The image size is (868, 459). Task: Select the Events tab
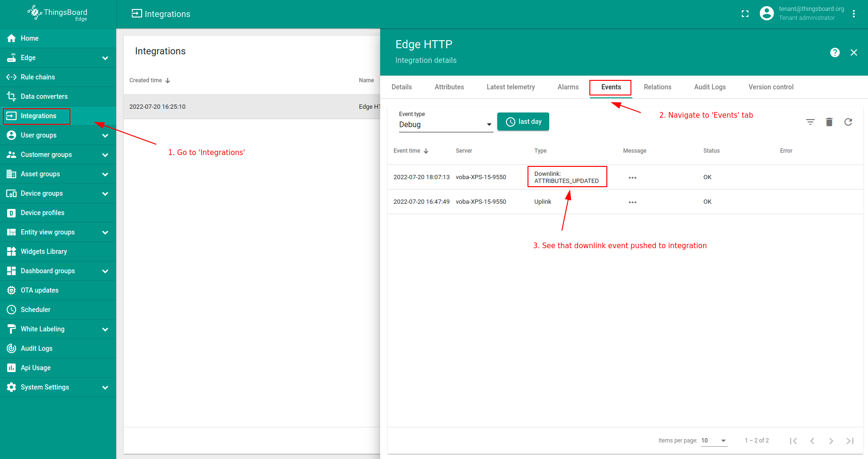click(611, 87)
